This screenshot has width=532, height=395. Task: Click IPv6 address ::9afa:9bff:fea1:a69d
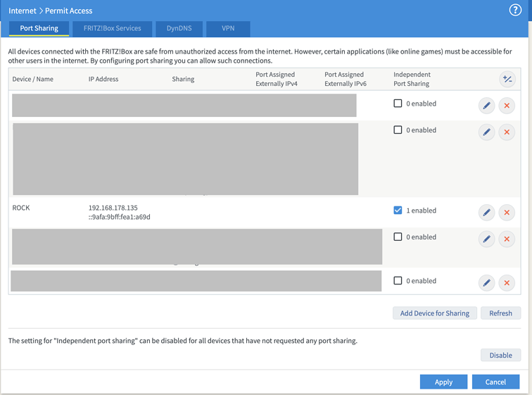120,217
